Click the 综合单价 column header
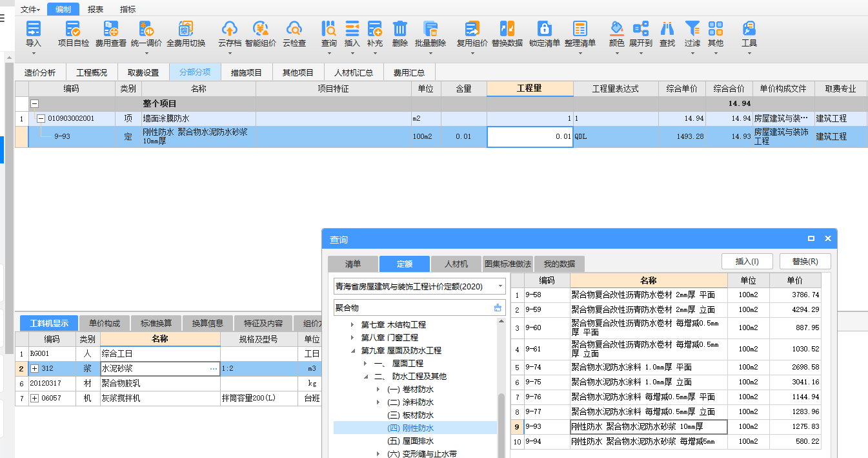 (x=682, y=88)
